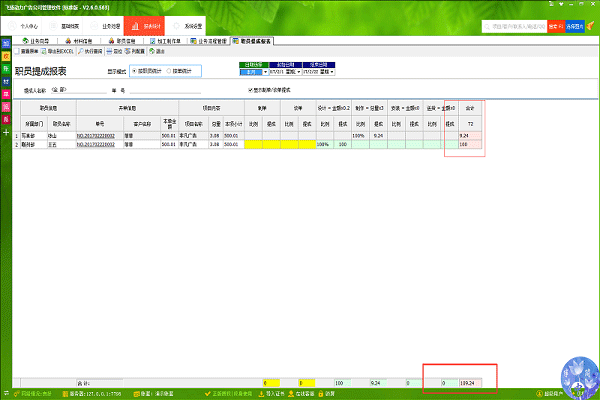The height and width of the screenshot is (400, 600).
Task: Open 列配置 column configuration
Action: [x=164, y=49]
